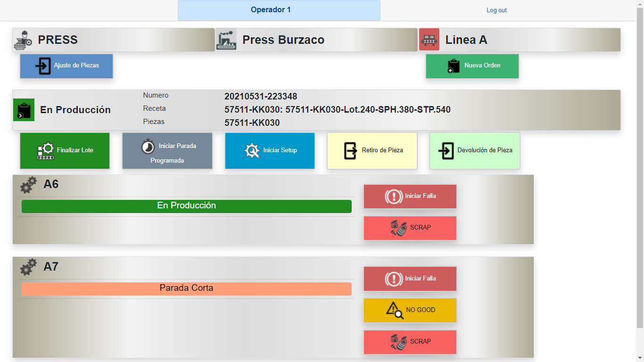Click the alarm icon on A6 Iniciar Falla
Screen dimensions: 644x362
coord(393,196)
